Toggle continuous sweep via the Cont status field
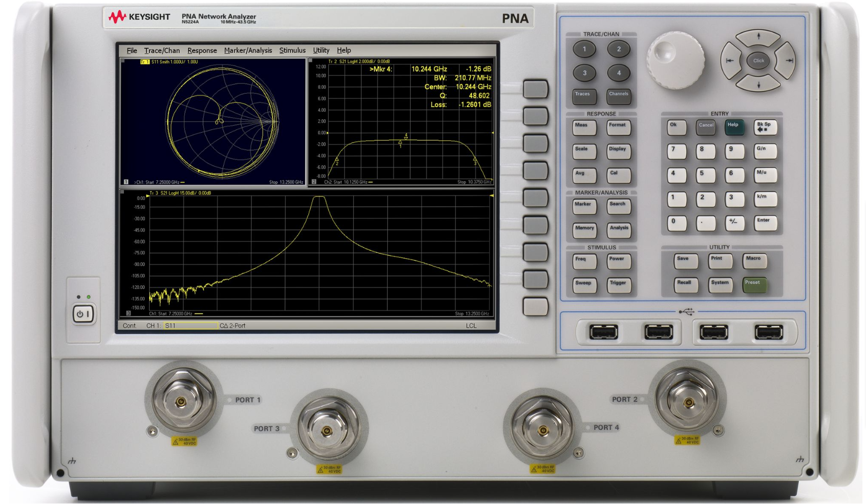 129,326
